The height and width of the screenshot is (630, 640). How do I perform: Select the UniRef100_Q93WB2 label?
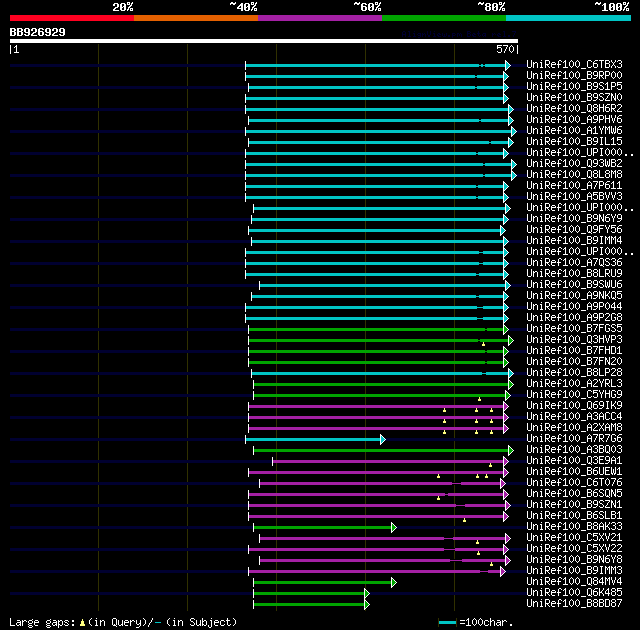[574, 164]
